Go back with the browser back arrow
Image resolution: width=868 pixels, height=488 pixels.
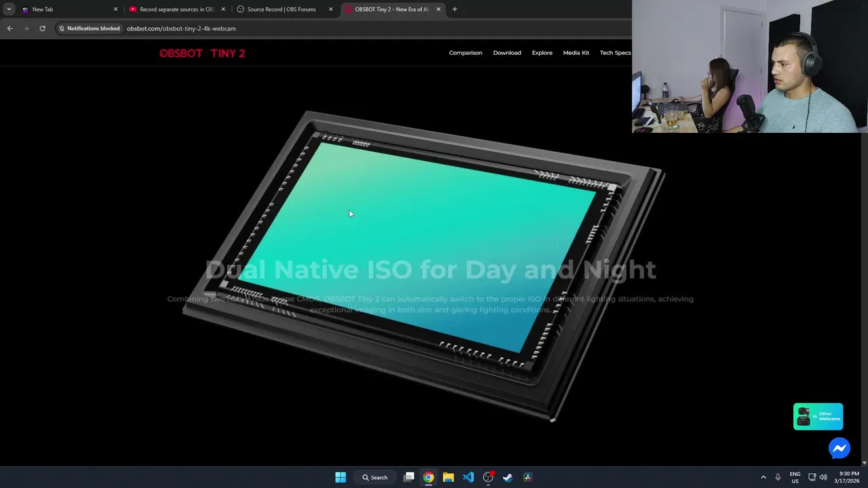coord(9,28)
